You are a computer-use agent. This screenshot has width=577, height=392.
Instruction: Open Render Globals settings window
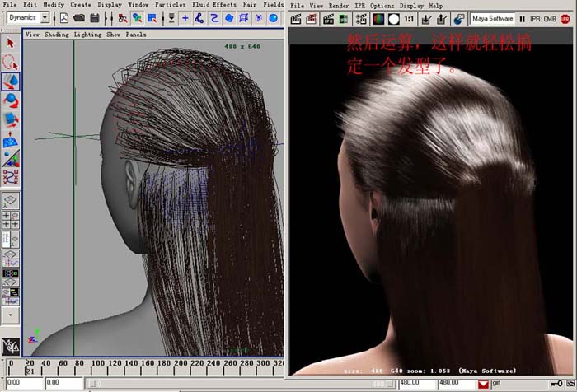pyautogui.click(x=361, y=19)
